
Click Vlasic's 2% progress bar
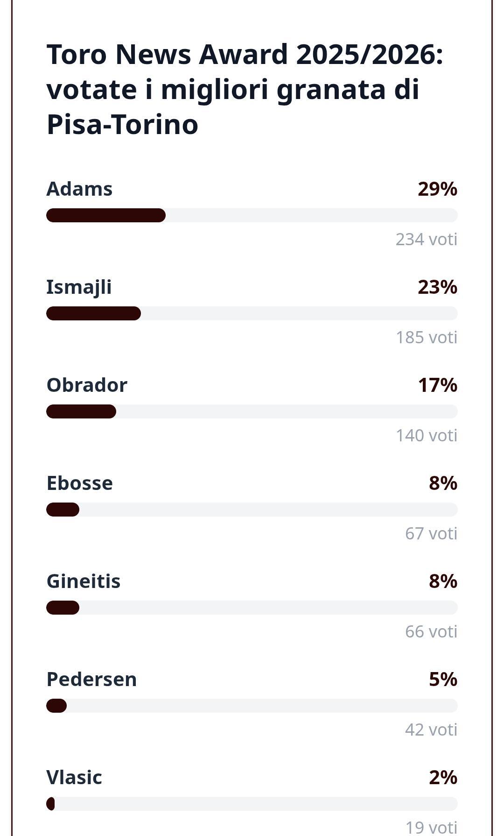(x=252, y=804)
